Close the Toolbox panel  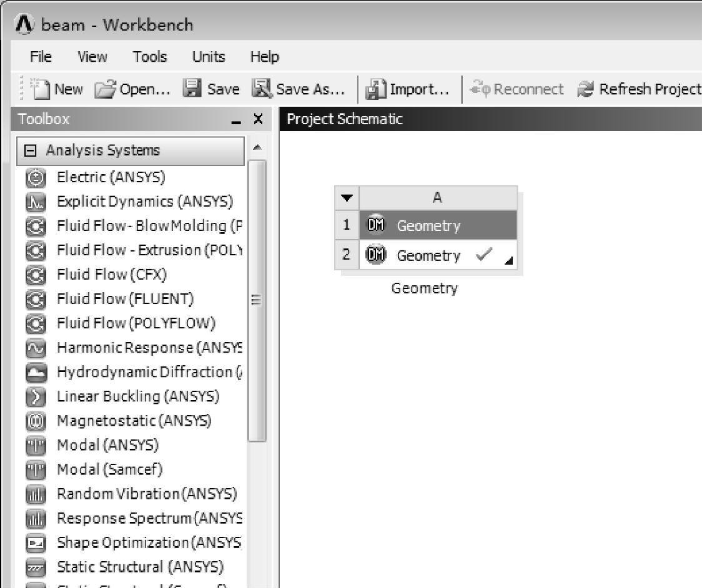(x=258, y=119)
